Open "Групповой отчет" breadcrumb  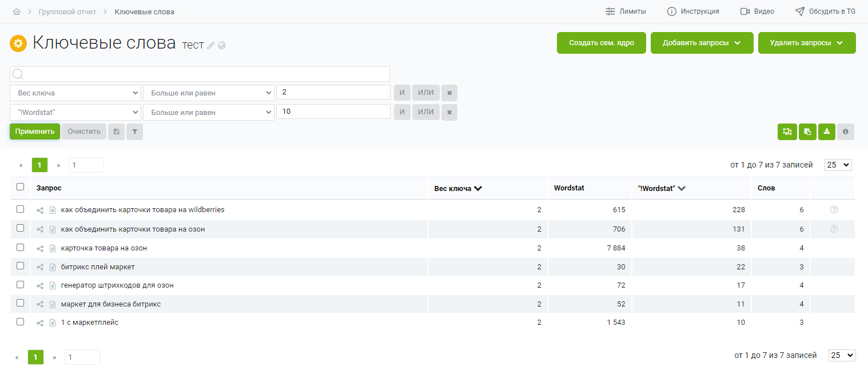point(67,11)
